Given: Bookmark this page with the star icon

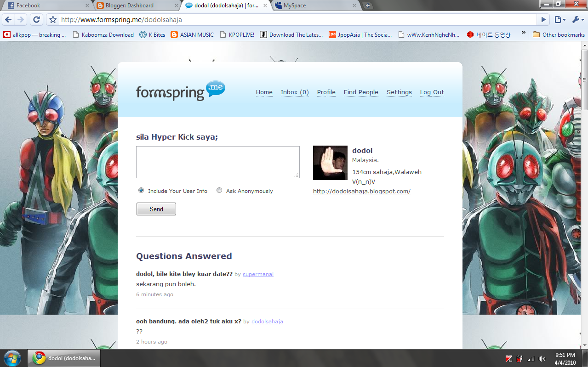Looking at the screenshot, I should 53,20.
